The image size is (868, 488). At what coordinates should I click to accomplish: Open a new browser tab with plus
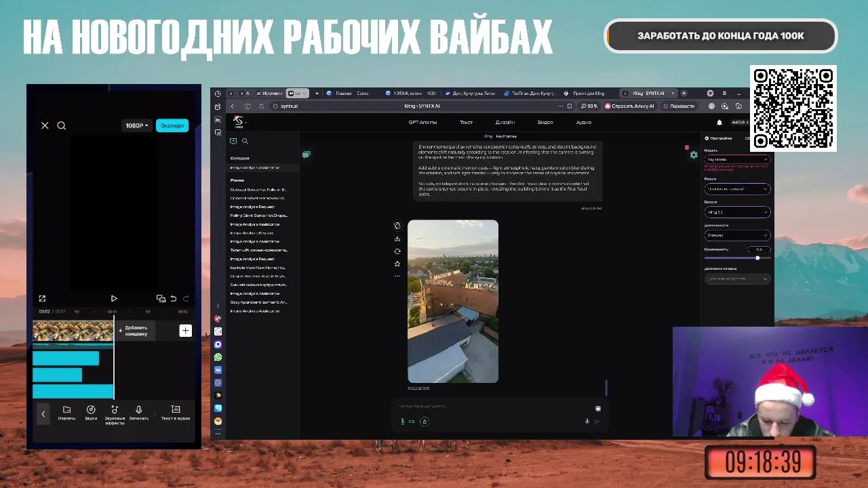pos(684,93)
